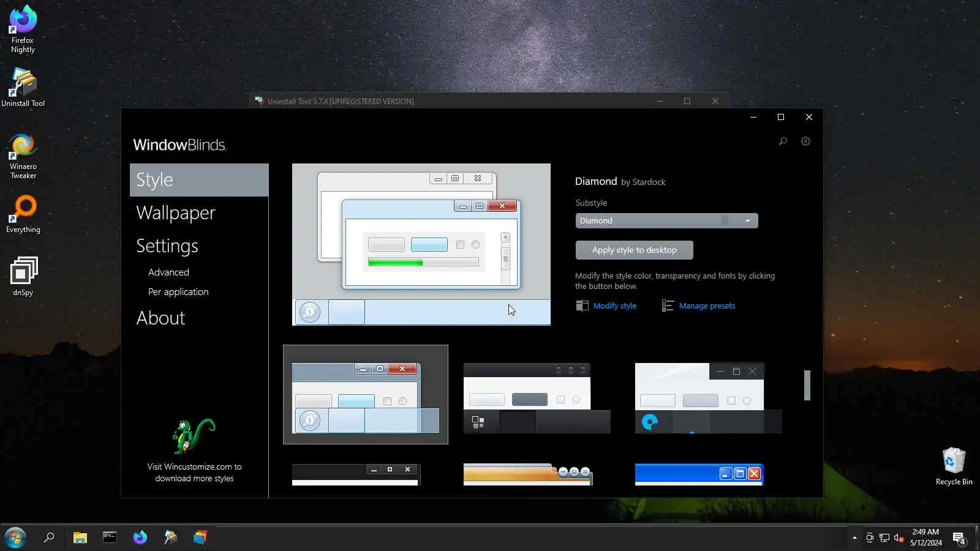This screenshot has width=980, height=551.
Task: Maximize the WindowBlinds window
Action: click(x=781, y=117)
